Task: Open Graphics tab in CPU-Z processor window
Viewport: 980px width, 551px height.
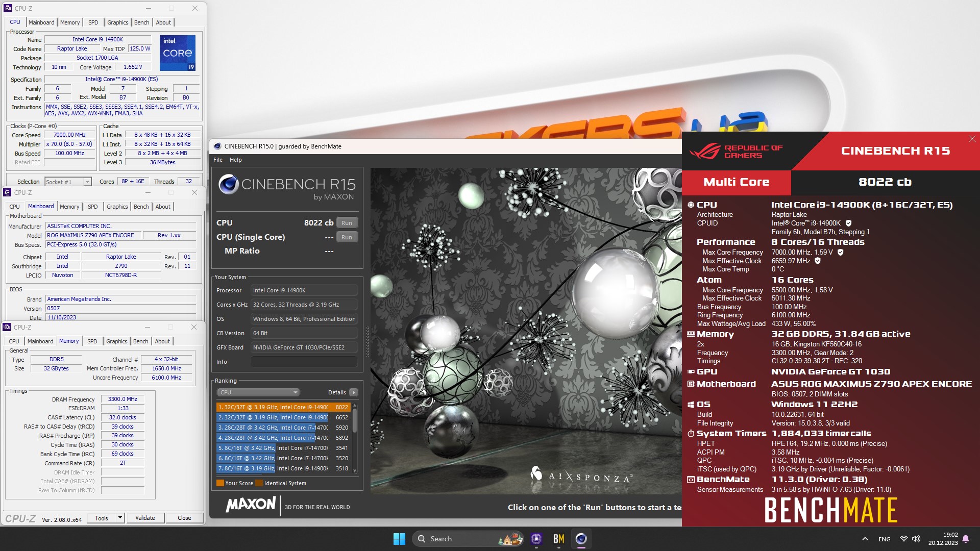Action: click(117, 22)
